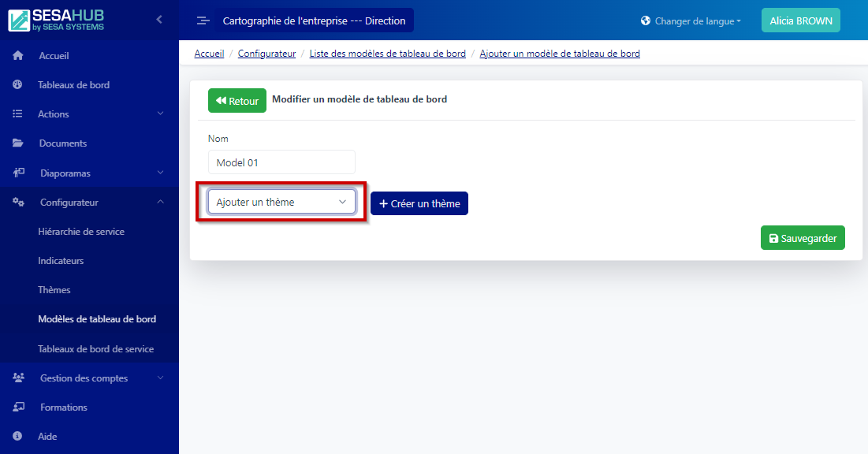Click the hamburger menu icon in top bar
Screen dimensions: 868x454
click(x=203, y=20)
